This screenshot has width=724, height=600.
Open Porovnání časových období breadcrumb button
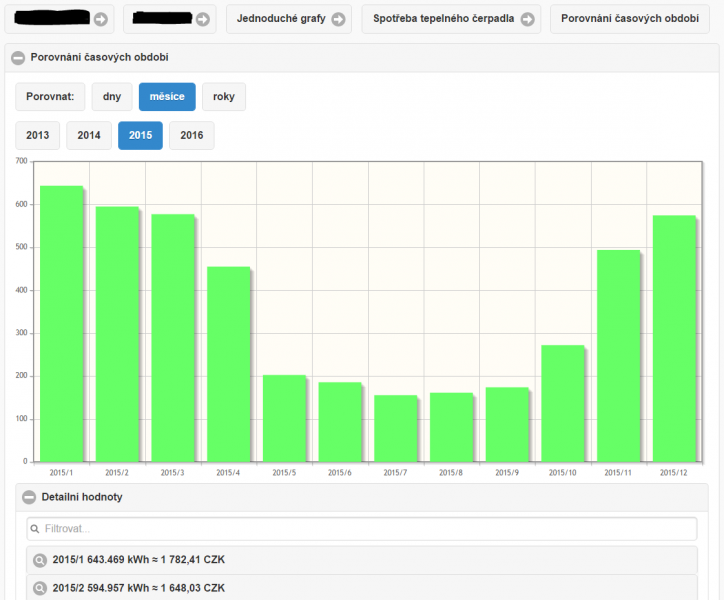pos(630,19)
